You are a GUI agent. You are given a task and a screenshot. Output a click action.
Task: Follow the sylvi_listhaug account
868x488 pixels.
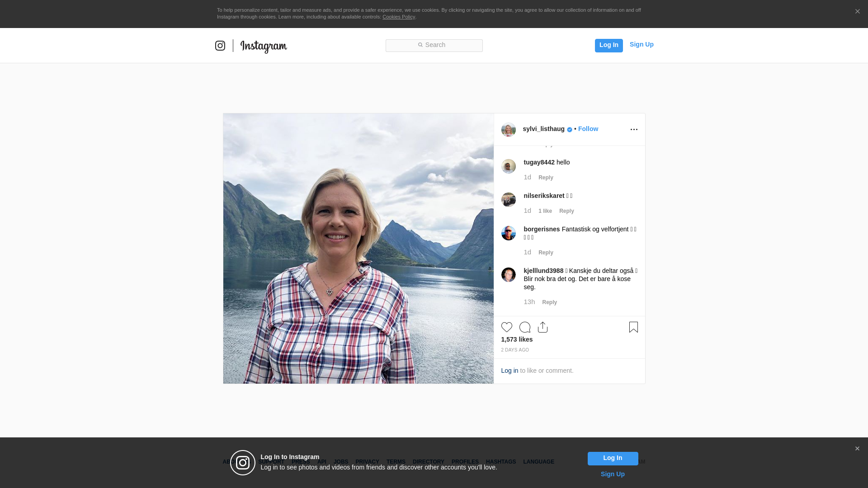coord(588,129)
